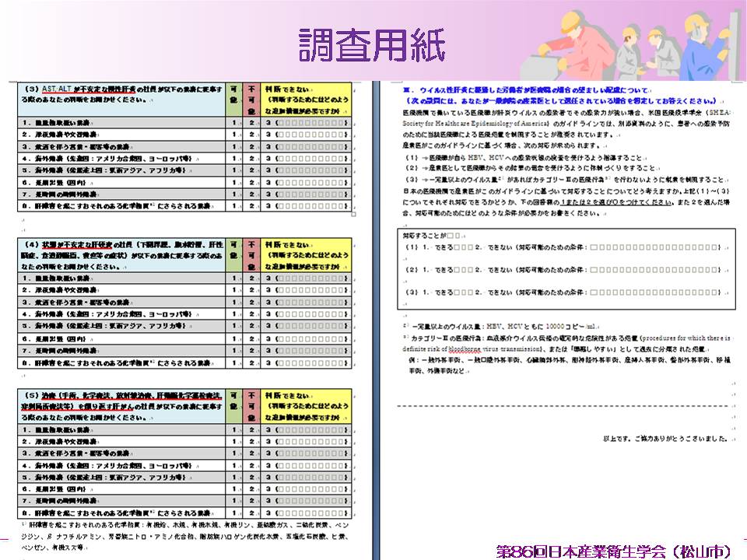Select option 1 for row 1 in table (3)

point(232,122)
